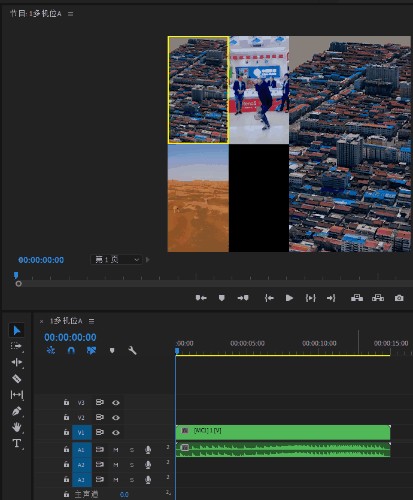Mute audio track A2
The image size is (413, 500).
click(116, 465)
